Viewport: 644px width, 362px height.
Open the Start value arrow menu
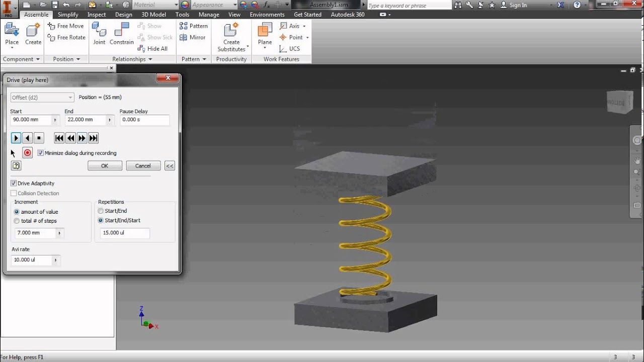click(x=55, y=120)
